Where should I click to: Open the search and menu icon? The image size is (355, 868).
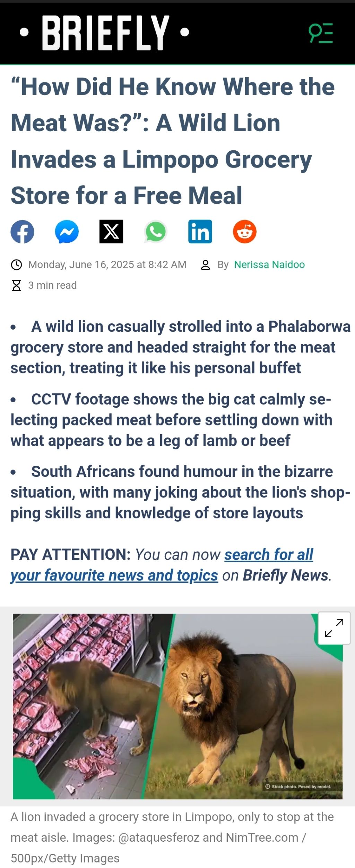(321, 33)
